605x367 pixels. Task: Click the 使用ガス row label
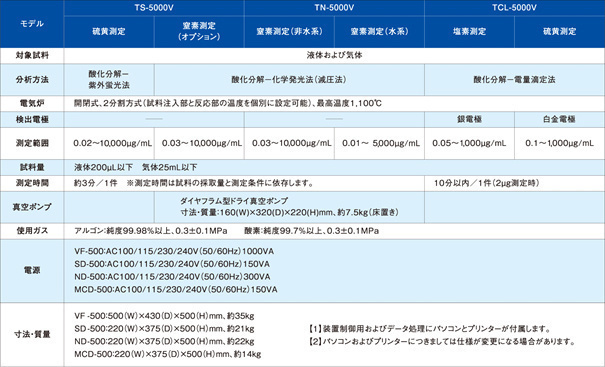click(32, 231)
